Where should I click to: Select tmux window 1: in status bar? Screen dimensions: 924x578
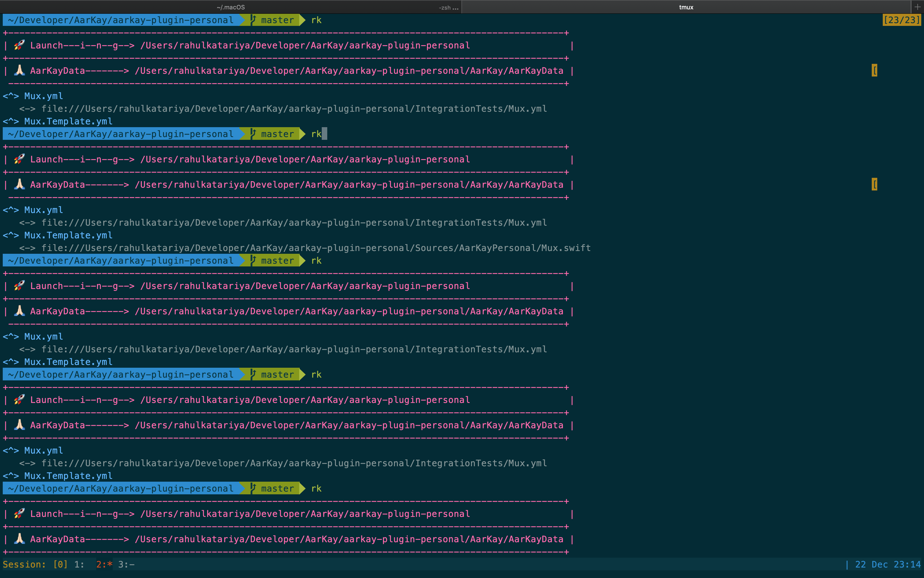pos(79,564)
